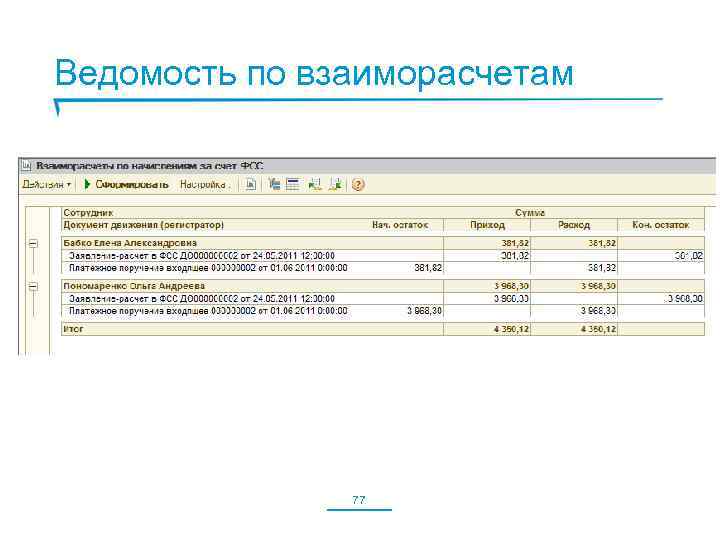The image size is (720, 540).
Task: Click the Расход column header
Action: (x=574, y=225)
